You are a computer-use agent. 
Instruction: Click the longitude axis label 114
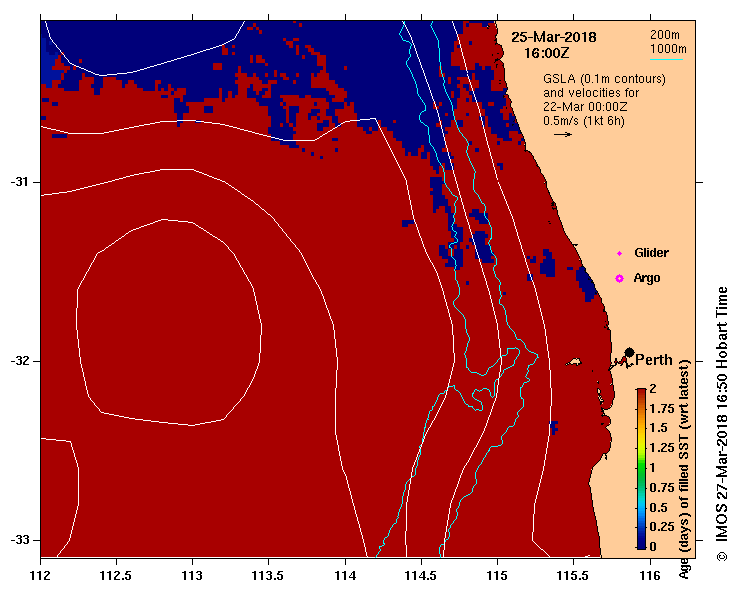[x=345, y=576]
